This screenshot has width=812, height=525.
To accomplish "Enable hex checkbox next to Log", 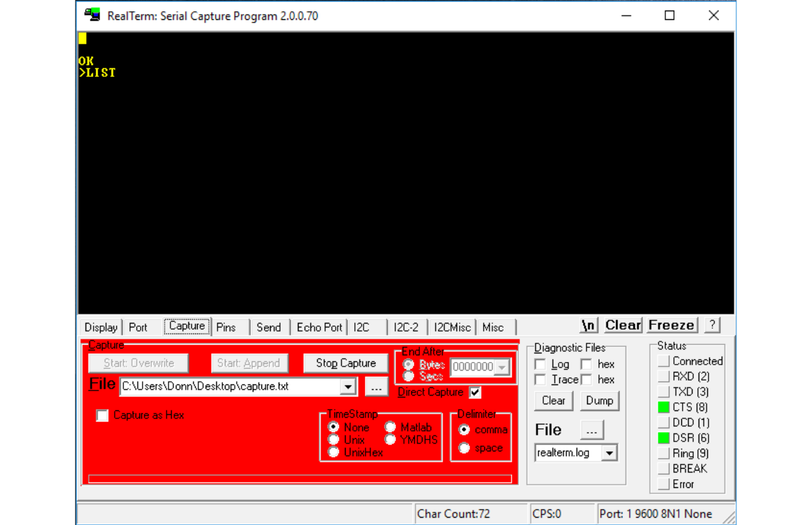I will pyautogui.click(x=586, y=364).
